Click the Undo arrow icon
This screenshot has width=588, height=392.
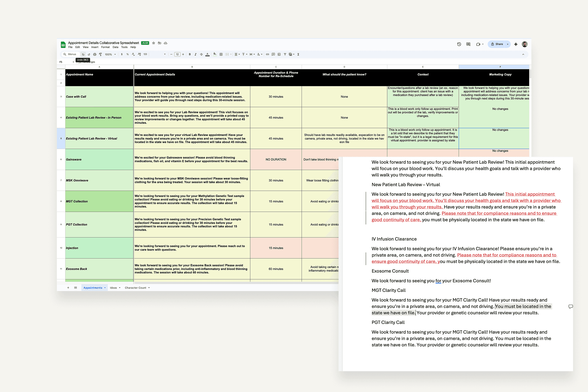[83, 54]
